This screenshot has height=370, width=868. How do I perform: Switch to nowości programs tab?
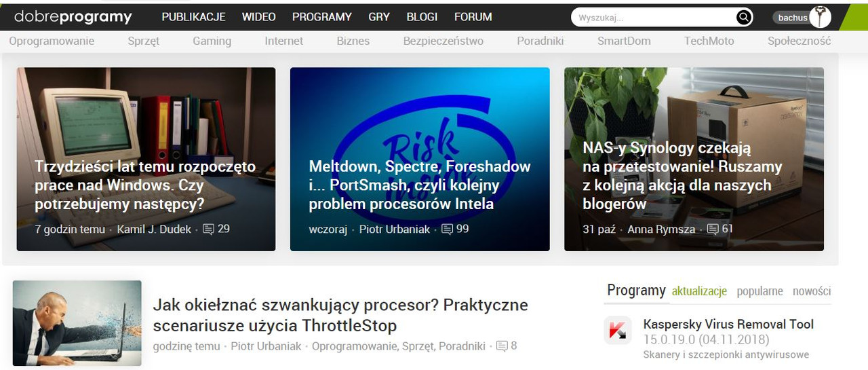pos(812,291)
